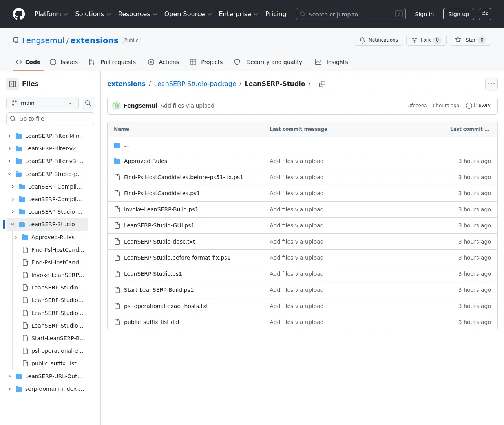This screenshot has height=425, width=504.
Task: Click the parent directory folder icon
Action: tap(117, 145)
